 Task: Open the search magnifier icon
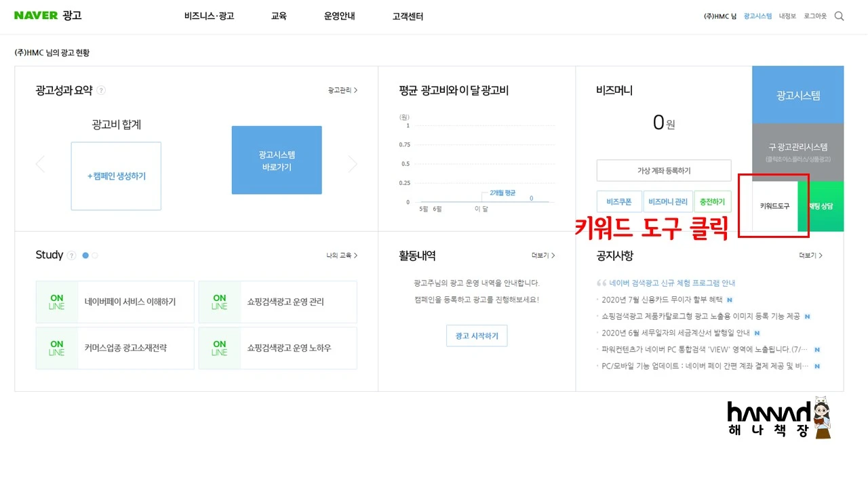click(x=839, y=16)
